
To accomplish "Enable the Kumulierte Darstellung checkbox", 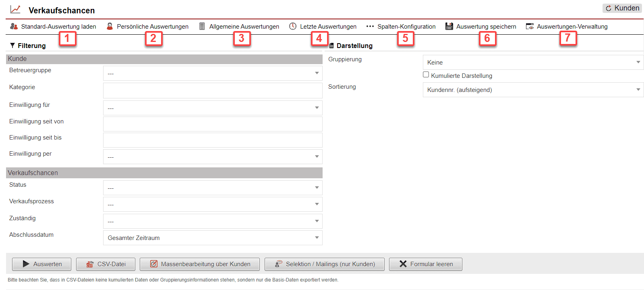I will pos(426,75).
